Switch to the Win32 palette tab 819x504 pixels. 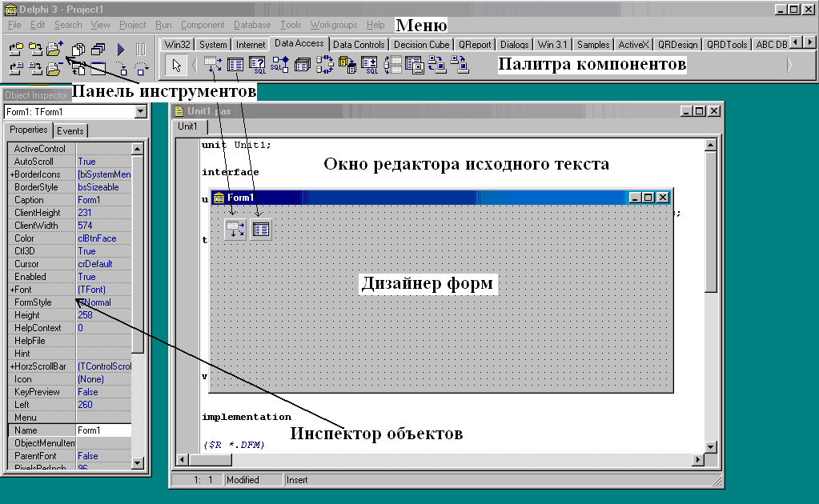click(x=178, y=45)
